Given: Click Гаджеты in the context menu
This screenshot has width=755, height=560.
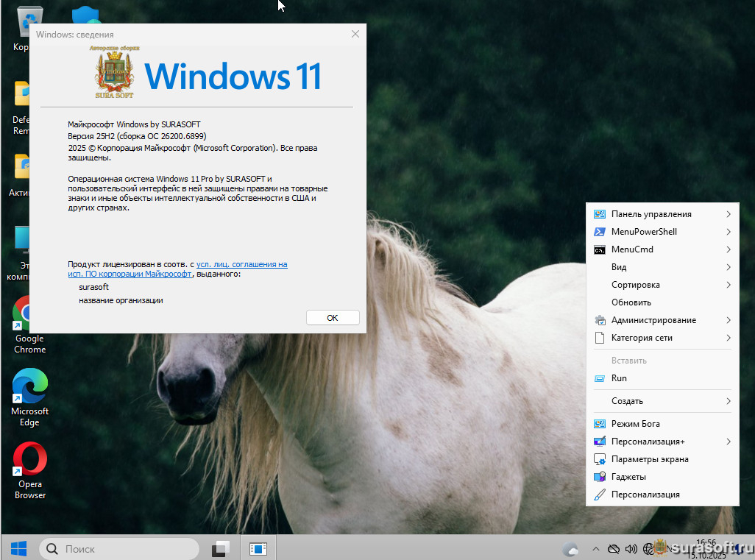Looking at the screenshot, I should click(628, 477).
